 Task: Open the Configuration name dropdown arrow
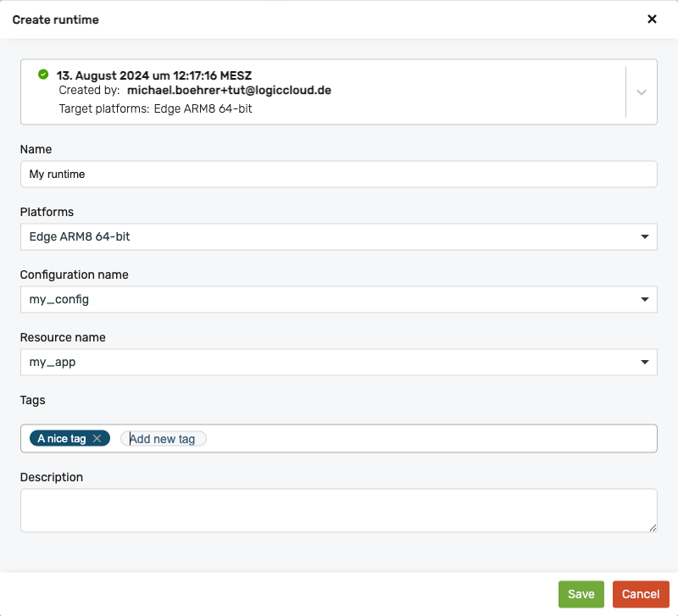click(645, 300)
